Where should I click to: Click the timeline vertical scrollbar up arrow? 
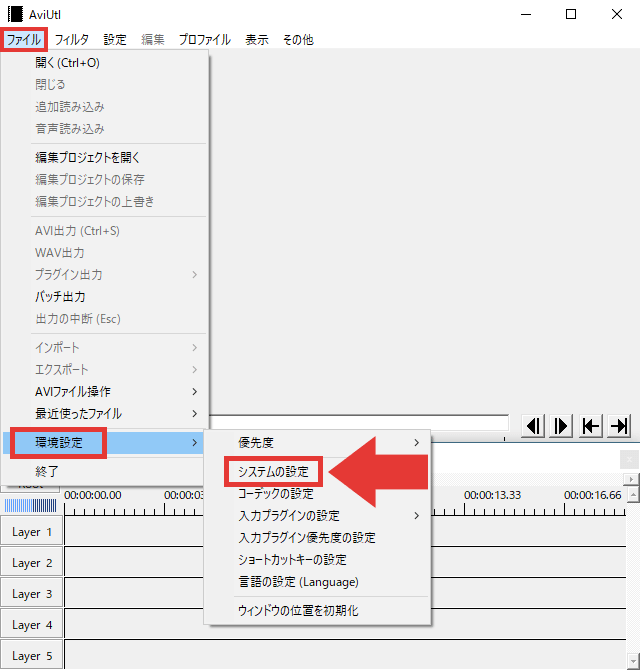[x=633, y=495]
